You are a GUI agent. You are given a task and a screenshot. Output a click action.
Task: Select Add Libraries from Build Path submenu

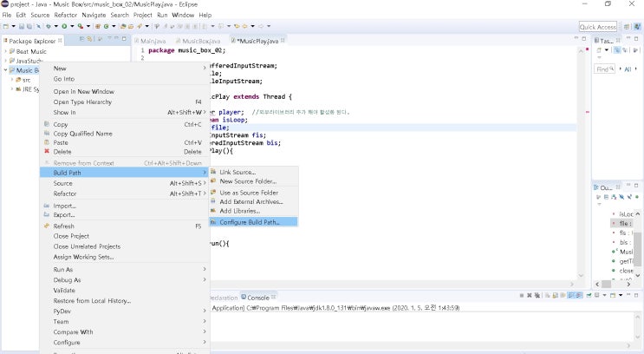(239, 211)
